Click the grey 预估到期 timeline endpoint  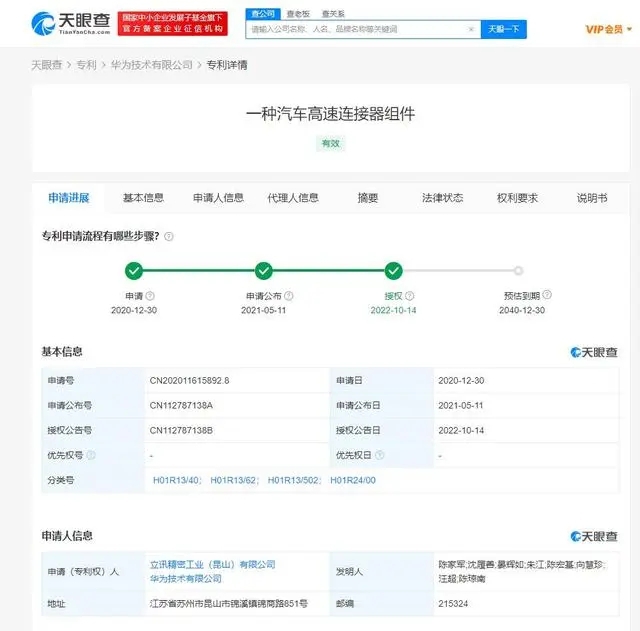pyautogui.click(x=518, y=270)
